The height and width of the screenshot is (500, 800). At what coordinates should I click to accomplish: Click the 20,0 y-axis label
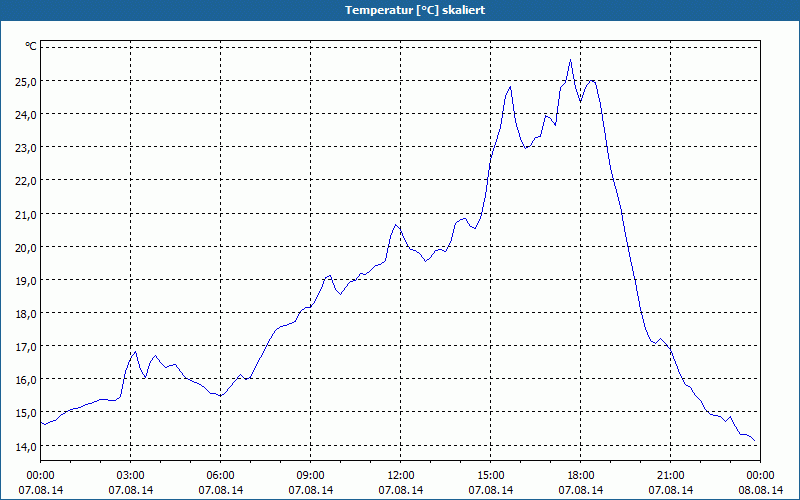27,248
